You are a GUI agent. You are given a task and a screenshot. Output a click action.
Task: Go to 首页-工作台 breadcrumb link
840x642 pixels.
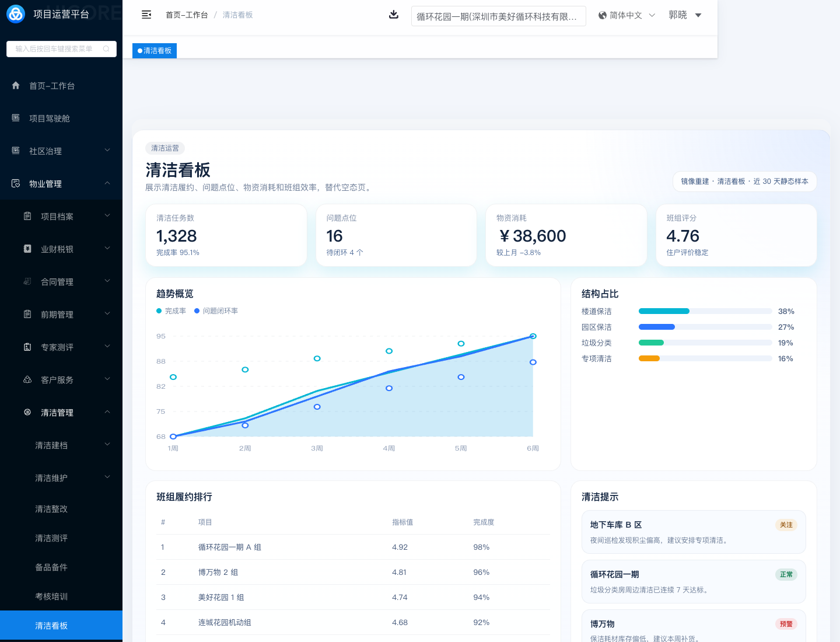tap(187, 15)
